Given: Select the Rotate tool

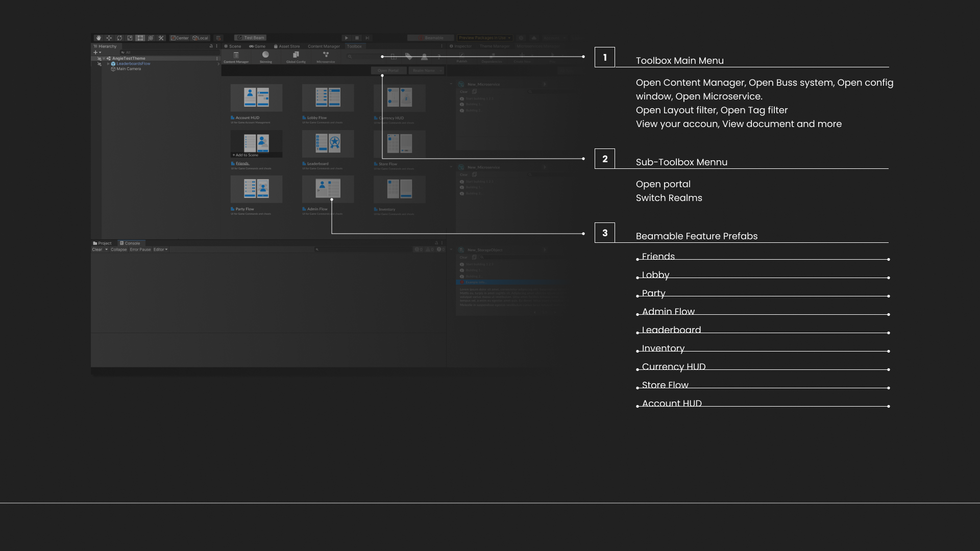Looking at the screenshot, I should pyautogui.click(x=119, y=38).
